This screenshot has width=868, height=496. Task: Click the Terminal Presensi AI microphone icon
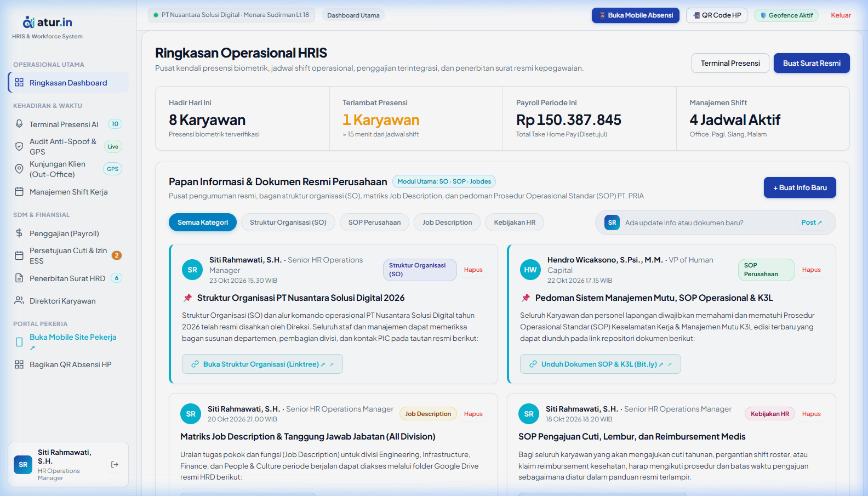point(19,124)
